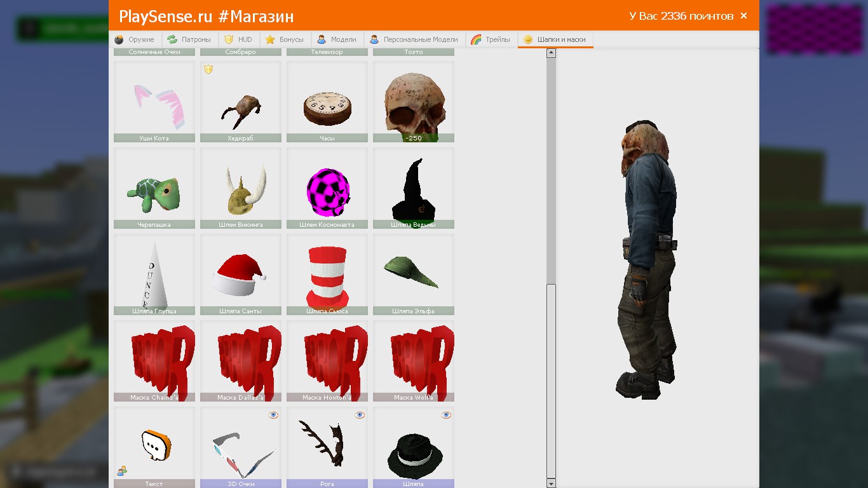The height and width of the screenshot is (488, 868).
Task: Select the Маска Hoxton'a item
Action: (327, 361)
